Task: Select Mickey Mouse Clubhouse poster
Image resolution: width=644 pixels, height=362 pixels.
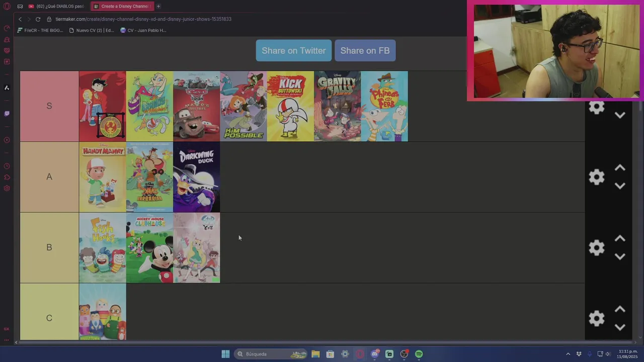Action: (149, 247)
